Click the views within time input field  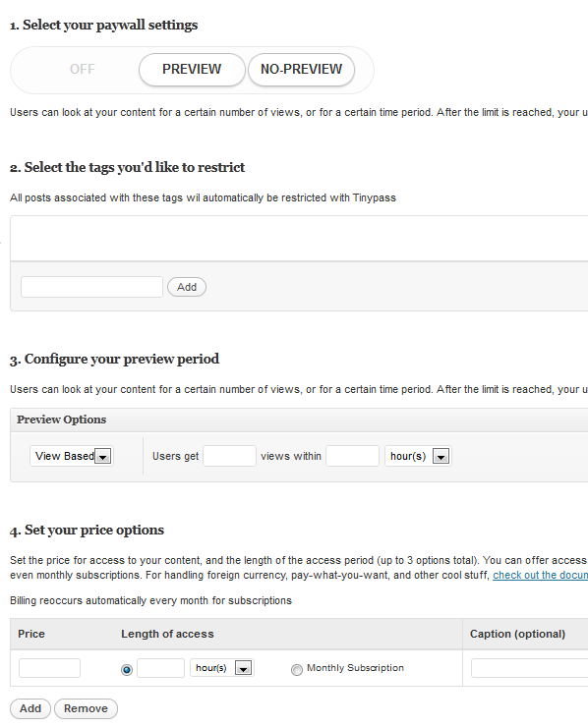click(352, 456)
